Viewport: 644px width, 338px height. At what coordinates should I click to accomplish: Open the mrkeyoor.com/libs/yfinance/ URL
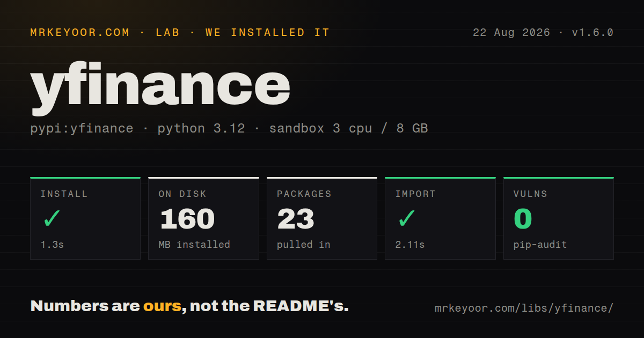524,308
